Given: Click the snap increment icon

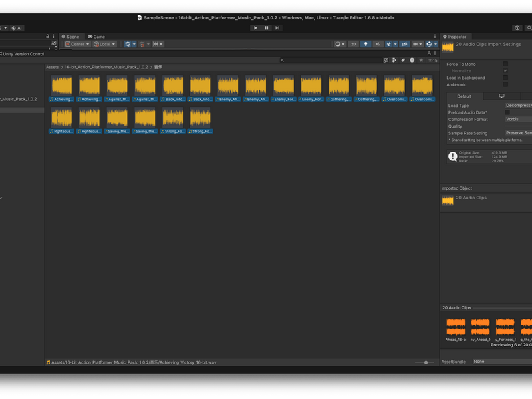Looking at the screenshot, I should click(156, 44).
